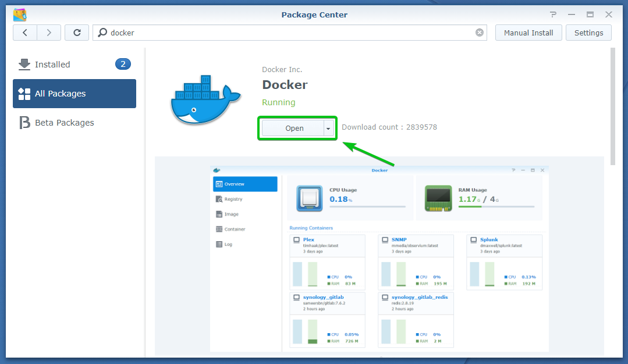Minimize the Package Center window
This screenshot has height=364, width=628.
[572, 15]
